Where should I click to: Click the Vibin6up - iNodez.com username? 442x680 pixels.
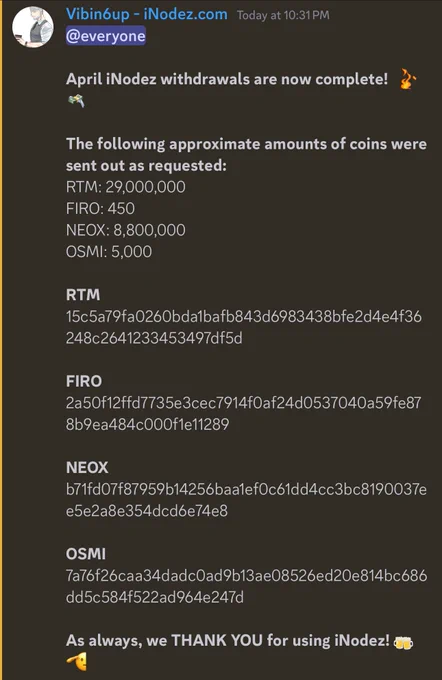coord(147,14)
